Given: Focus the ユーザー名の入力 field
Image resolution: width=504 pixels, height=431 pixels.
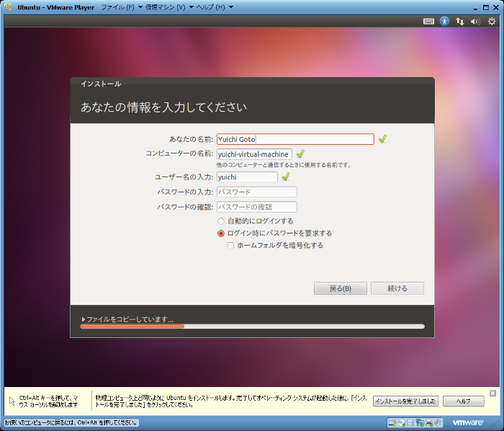Looking at the screenshot, I should pos(247,177).
